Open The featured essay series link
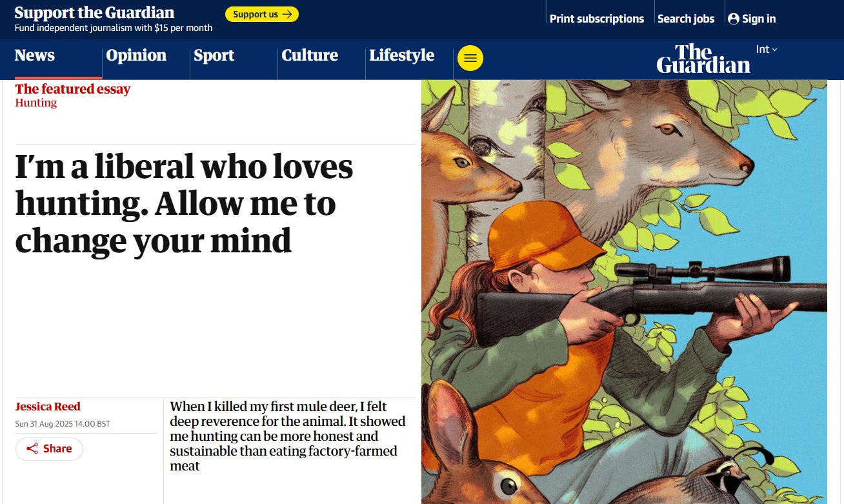Viewport: 844px width, 504px height. tap(73, 89)
